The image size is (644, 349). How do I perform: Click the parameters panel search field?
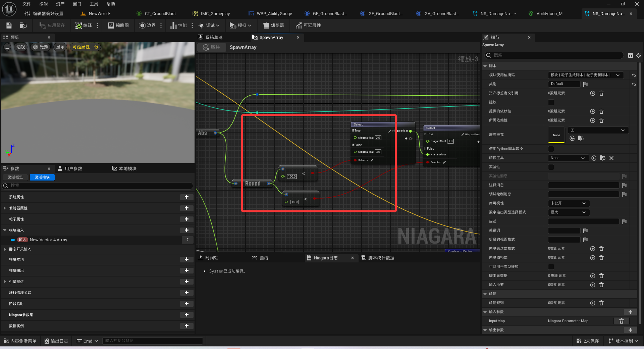click(x=98, y=186)
